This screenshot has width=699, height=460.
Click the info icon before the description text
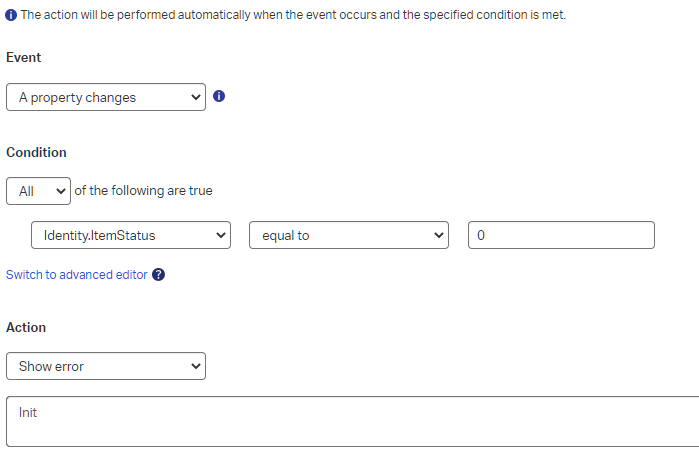click(11, 16)
